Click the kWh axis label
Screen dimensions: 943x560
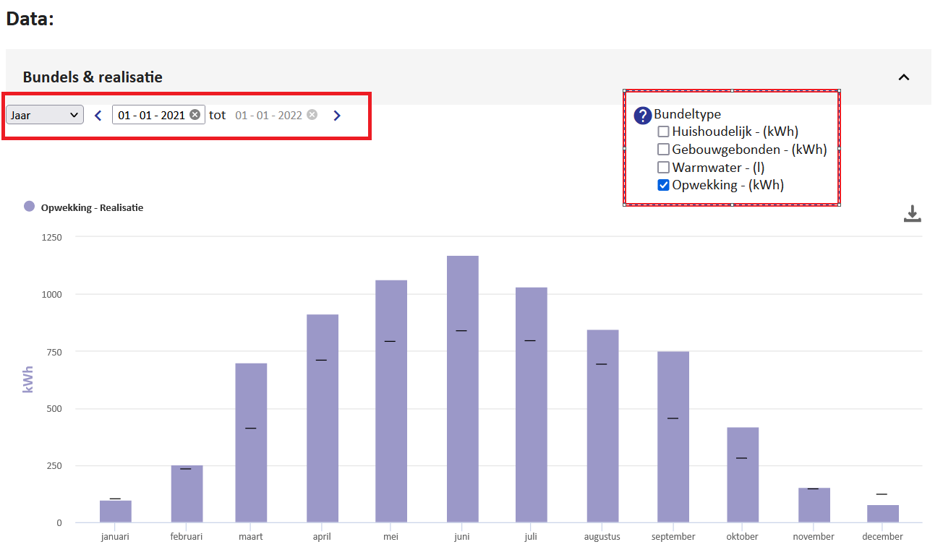(x=28, y=379)
